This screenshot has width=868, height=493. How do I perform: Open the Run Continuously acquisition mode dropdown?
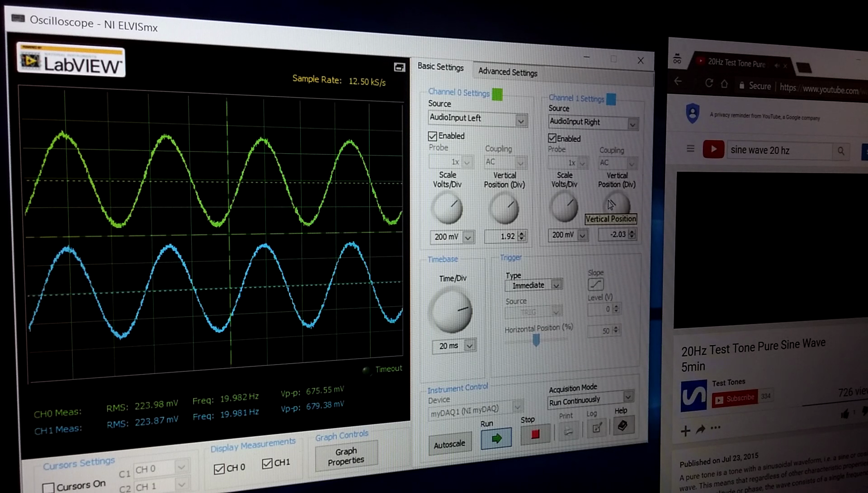tap(628, 397)
